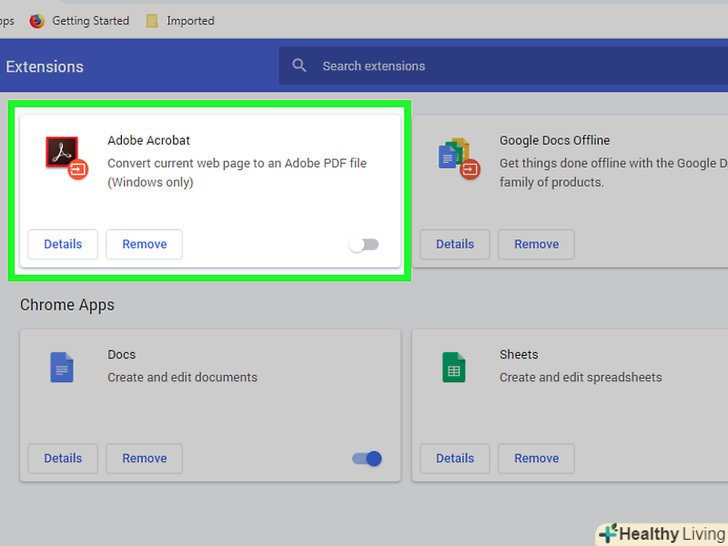The height and width of the screenshot is (546, 728).
Task: View Details for Google Docs Offline
Action: [455, 244]
